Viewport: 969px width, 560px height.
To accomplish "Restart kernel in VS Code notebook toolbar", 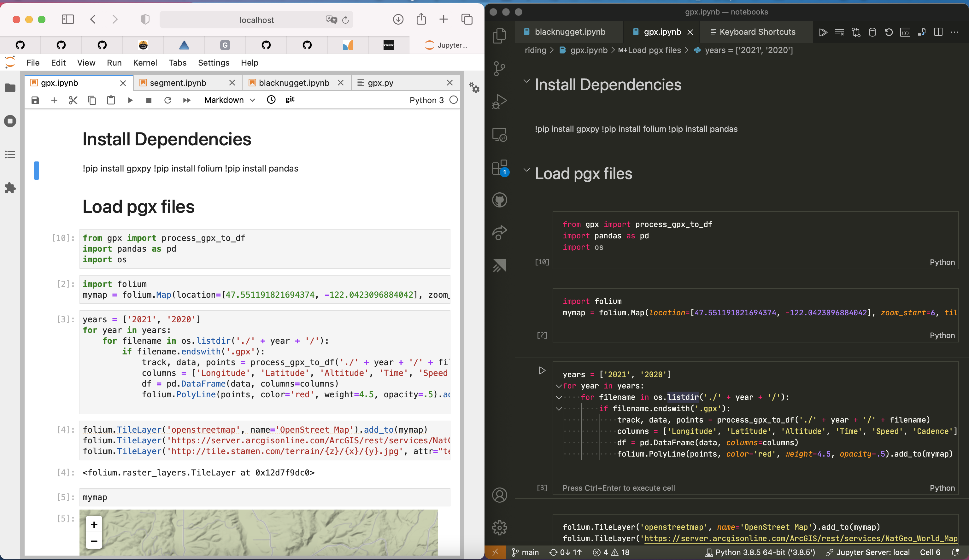I will tap(888, 32).
